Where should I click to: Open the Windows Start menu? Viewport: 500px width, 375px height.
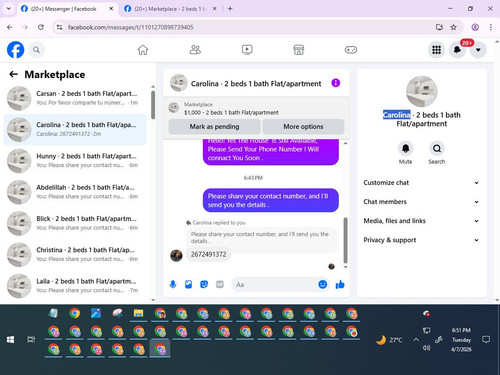pos(10,340)
